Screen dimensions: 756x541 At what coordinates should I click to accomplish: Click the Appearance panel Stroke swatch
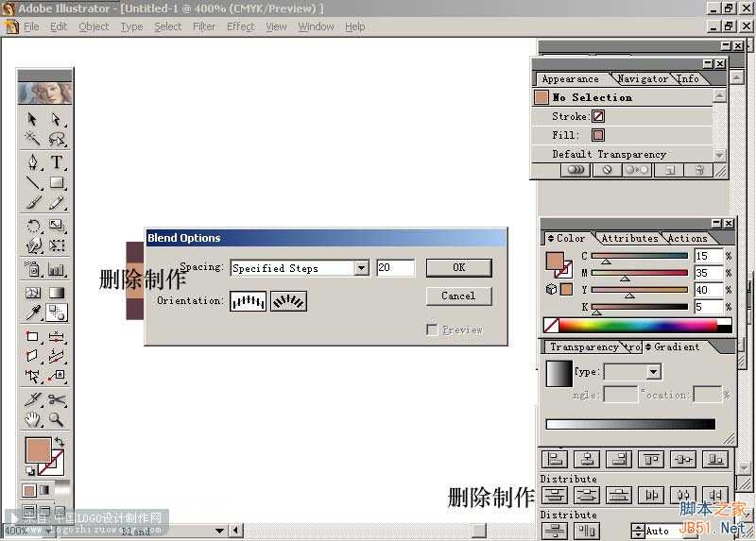(598, 116)
